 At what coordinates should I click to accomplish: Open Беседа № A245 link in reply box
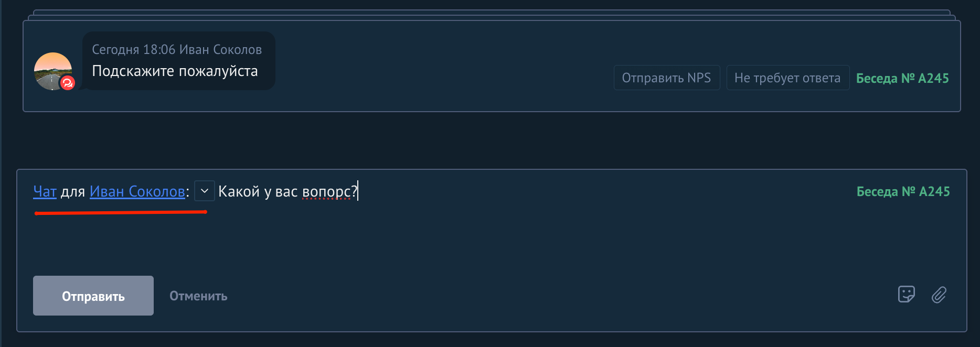tap(903, 191)
